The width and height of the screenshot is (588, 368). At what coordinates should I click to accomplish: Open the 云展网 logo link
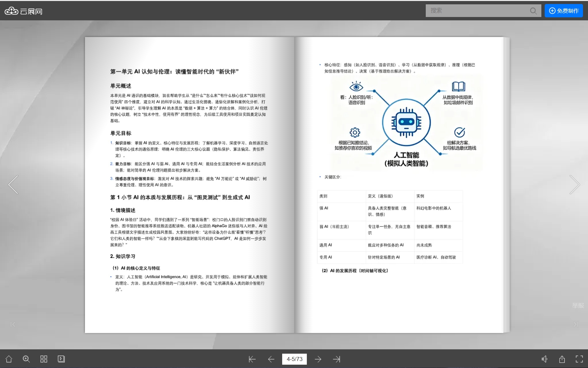pyautogui.click(x=23, y=11)
